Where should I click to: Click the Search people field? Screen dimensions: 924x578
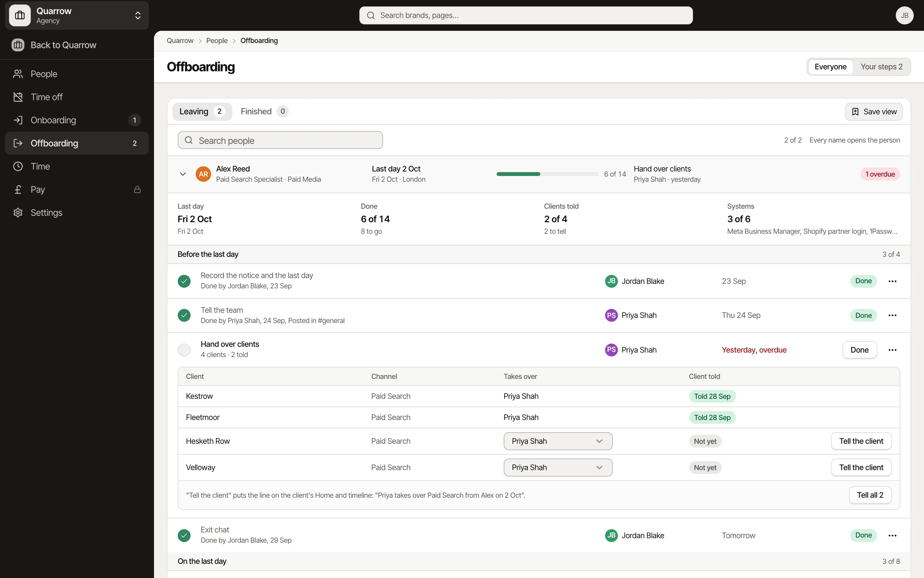click(280, 140)
